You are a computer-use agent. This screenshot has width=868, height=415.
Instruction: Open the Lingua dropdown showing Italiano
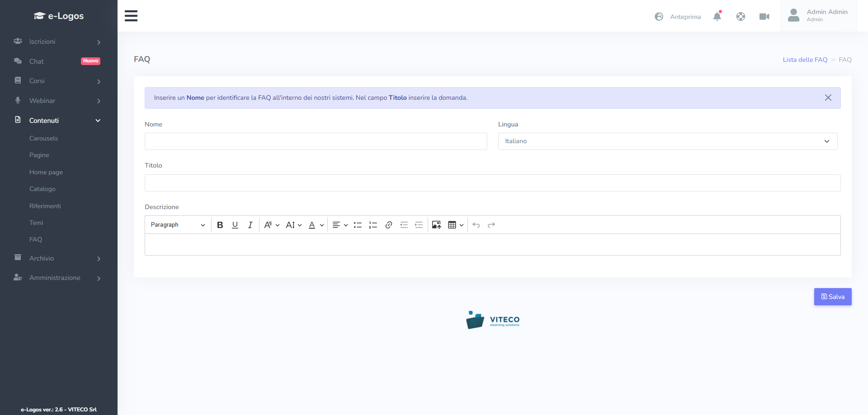tap(667, 141)
